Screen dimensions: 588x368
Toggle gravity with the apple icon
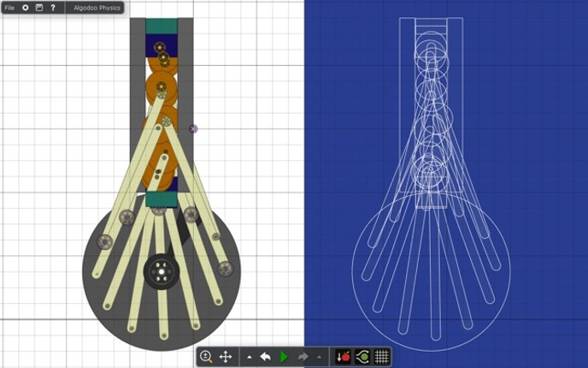(x=343, y=357)
